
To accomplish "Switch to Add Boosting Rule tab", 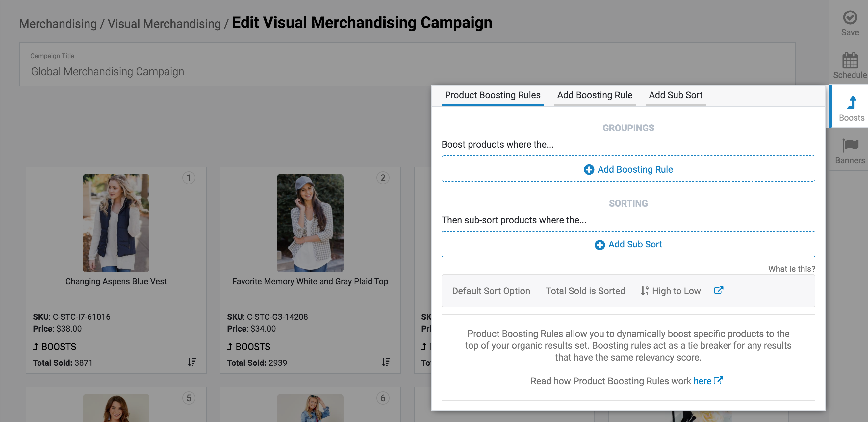I will click(594, 95).
